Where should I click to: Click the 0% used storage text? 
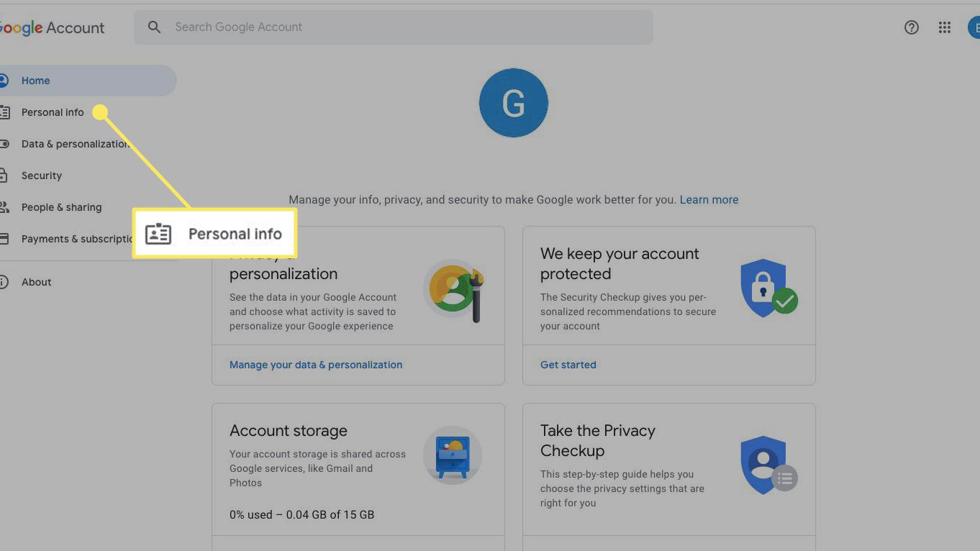point(301,515)
